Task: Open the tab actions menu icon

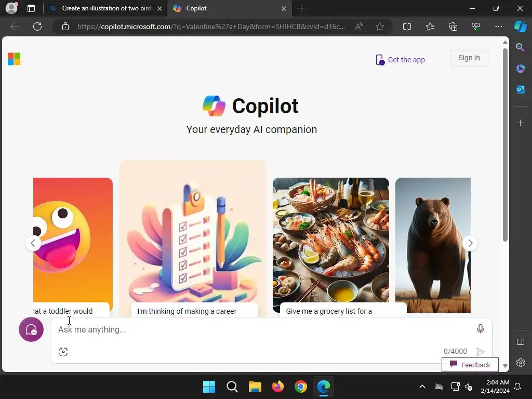Action: [31, 8]
